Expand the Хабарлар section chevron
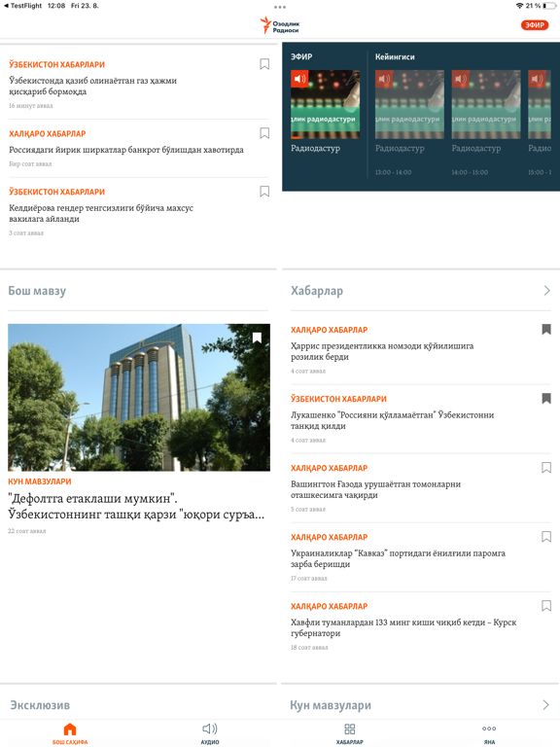The width and height of the screenshot is (560, 747). point(546,291)
